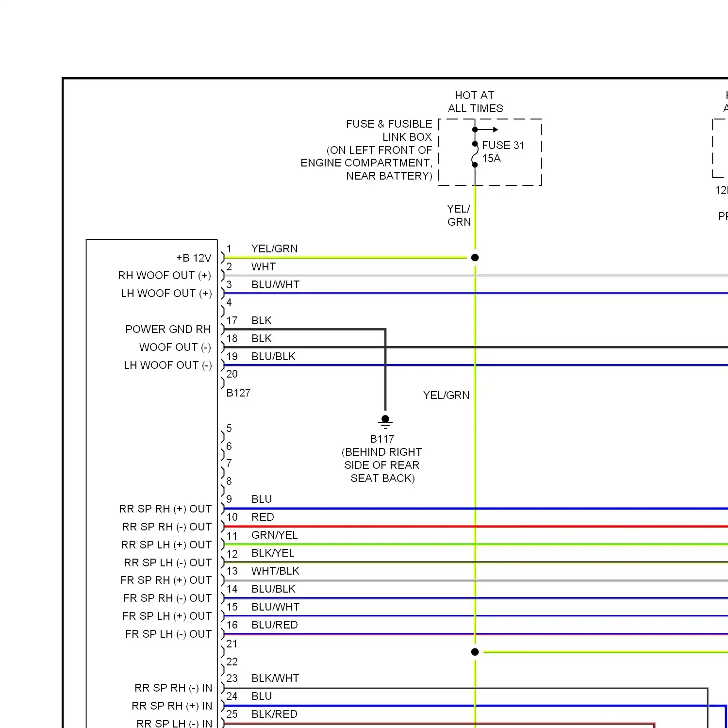Click the BLU/WHT wire label at pin 15

[276, 607]
